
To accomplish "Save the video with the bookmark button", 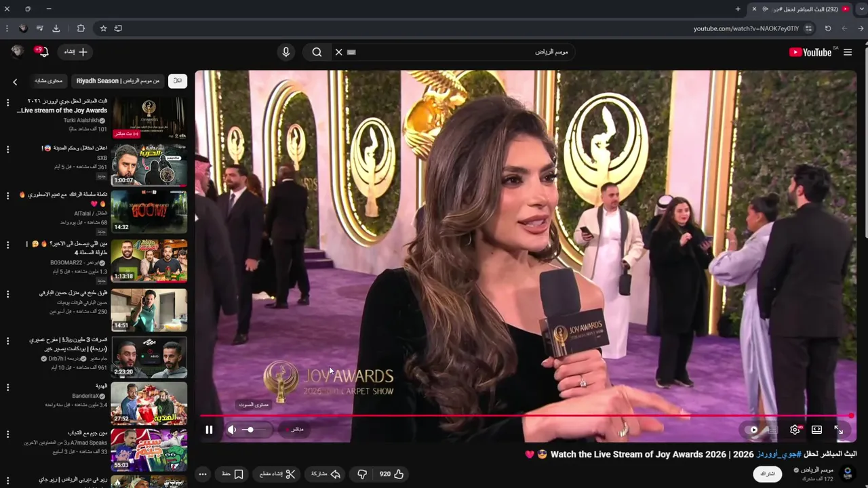I will tap(233, 474).
